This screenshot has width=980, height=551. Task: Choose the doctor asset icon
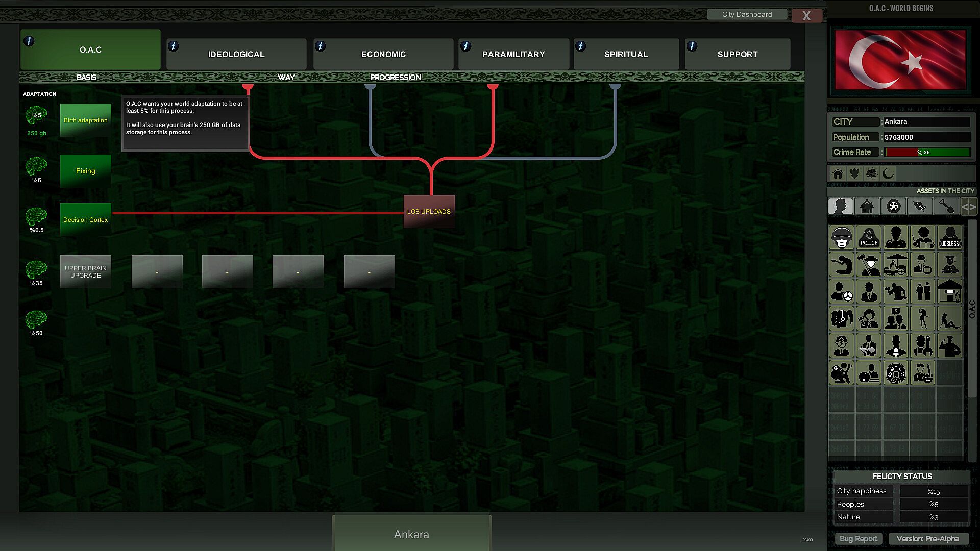pyautogui.click(x=896, y=238)
